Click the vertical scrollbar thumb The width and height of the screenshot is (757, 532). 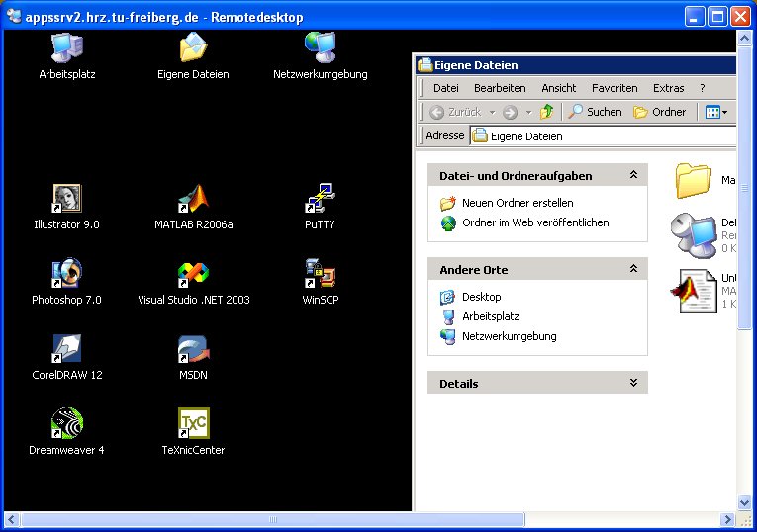click(x=744, y=188)
